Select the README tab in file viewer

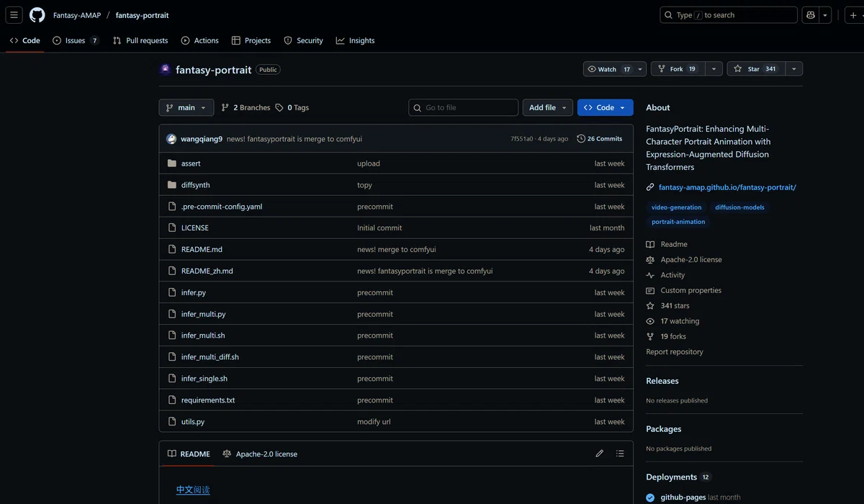(x=189, y=454)
